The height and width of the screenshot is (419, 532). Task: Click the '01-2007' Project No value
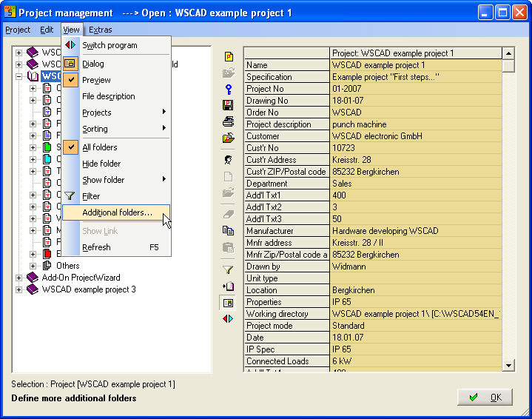coord(416,89)
